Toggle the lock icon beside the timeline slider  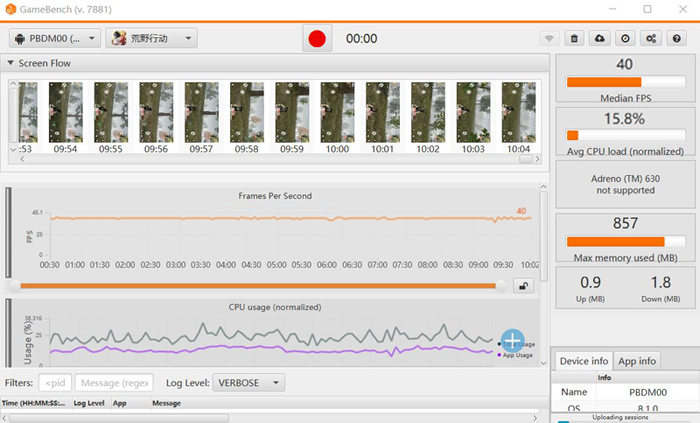[522, 286]
